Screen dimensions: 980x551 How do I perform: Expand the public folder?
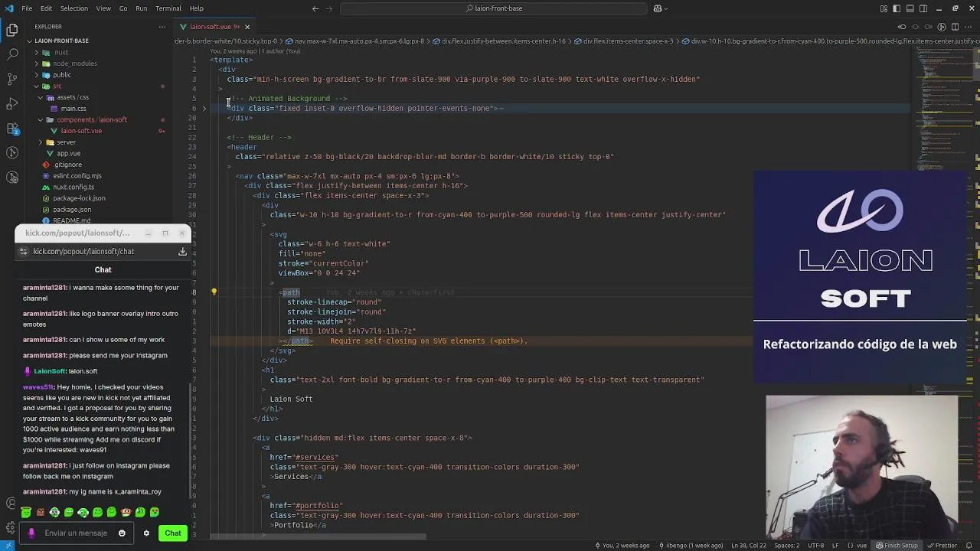(x=62, y=75)
